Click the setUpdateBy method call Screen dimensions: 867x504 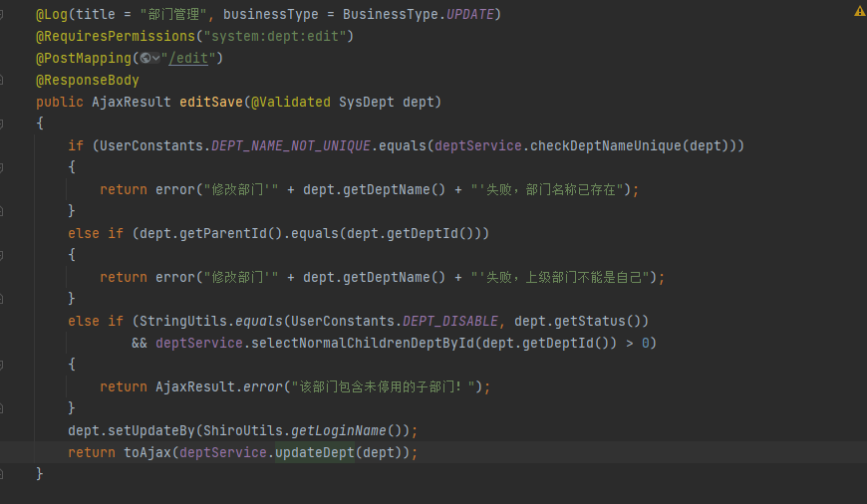click(151, 430)
